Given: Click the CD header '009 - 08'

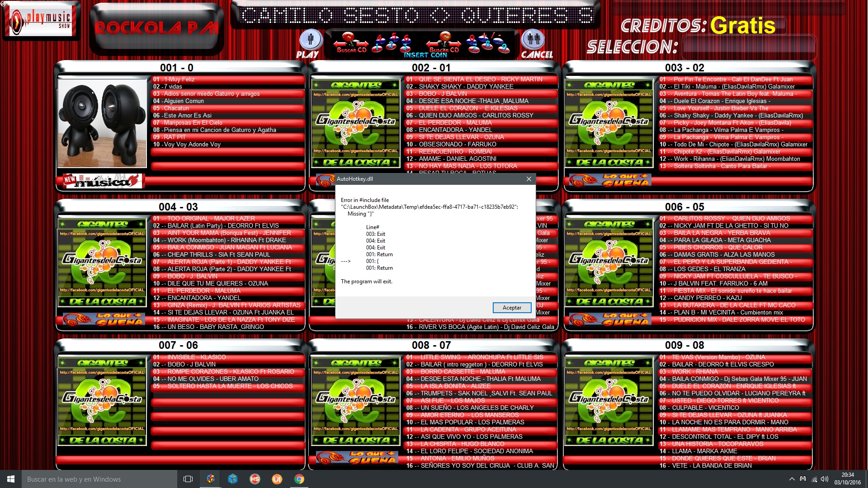Looking at the screenshot, I should point(684,345).
